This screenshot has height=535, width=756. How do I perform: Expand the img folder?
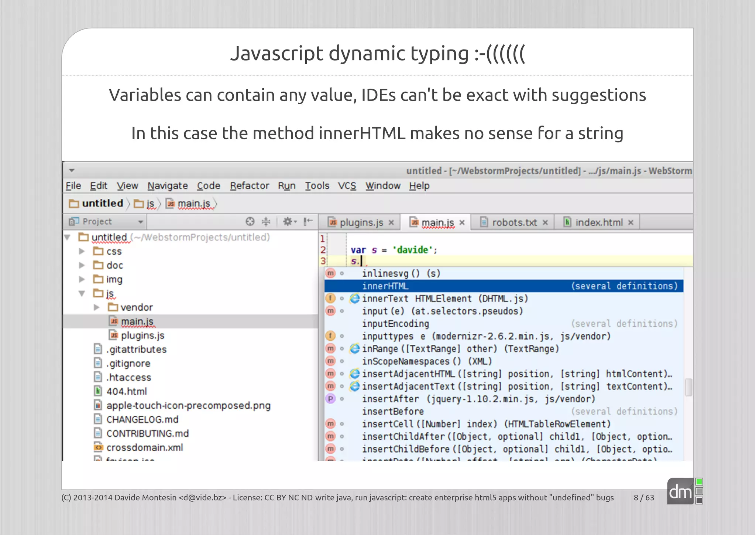coord(82,279)
